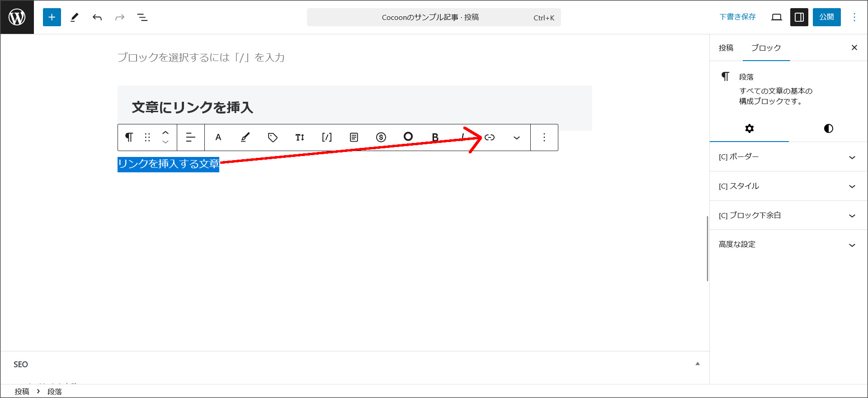Open more formatting options chevron in toolbar

click(517, 137)
